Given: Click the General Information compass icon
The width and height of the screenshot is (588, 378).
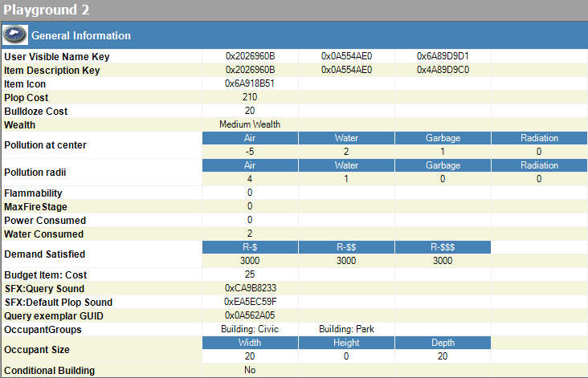Looking at the screenshot, I should click(x=15, y=35).
